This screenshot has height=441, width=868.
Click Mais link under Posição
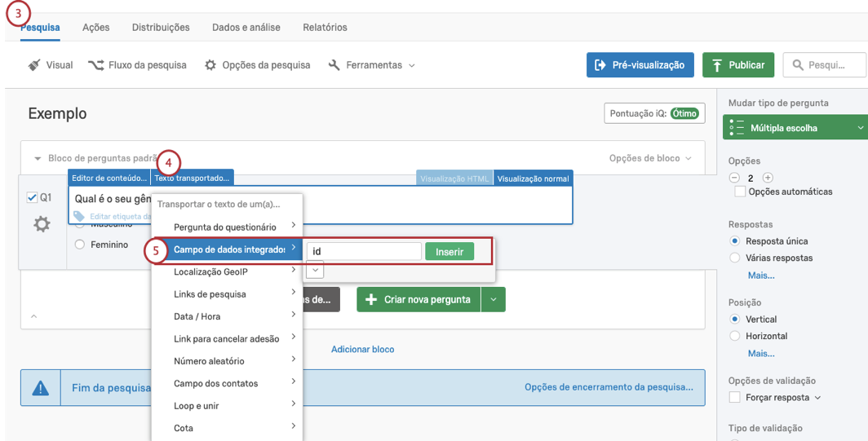pyautogui.click(x=761, y=353)
